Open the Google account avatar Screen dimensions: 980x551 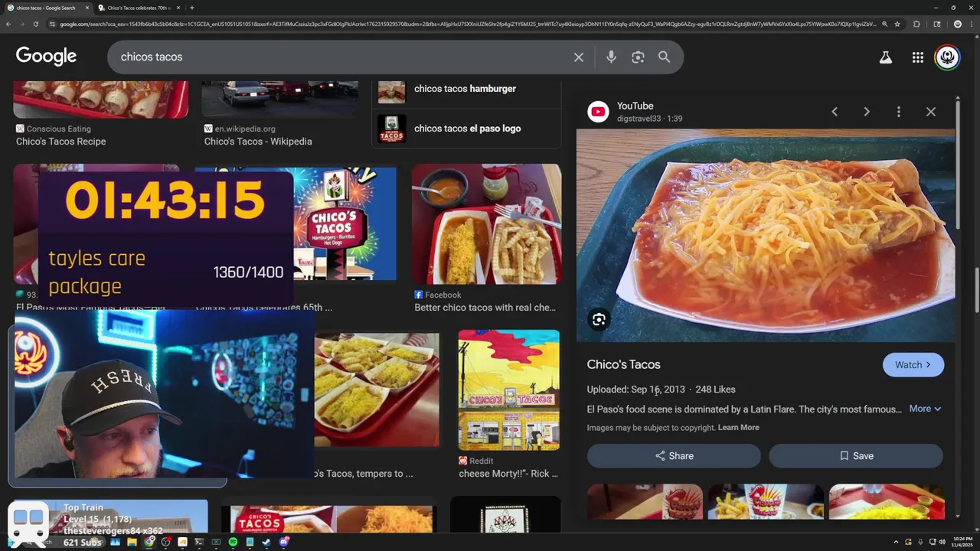[947, 57]
